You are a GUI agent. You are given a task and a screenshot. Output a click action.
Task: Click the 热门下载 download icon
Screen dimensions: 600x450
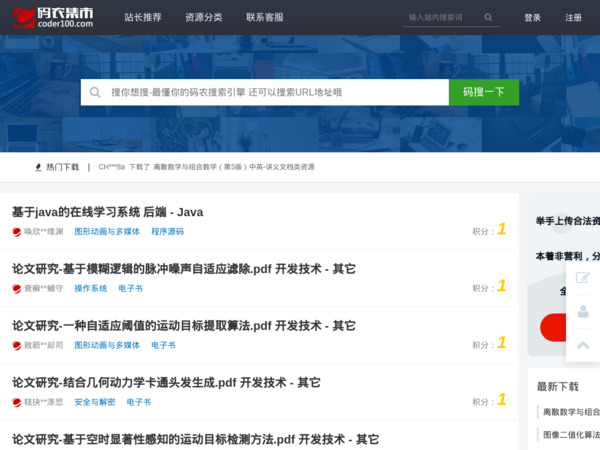coord(38,167)
